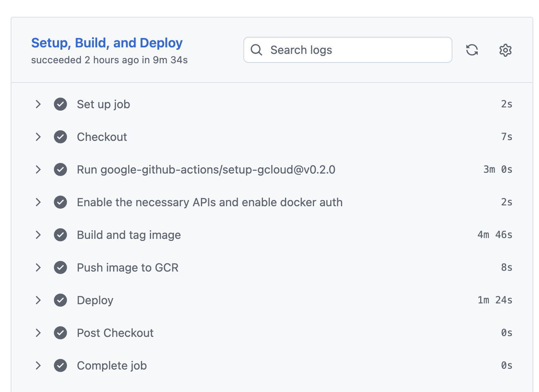This screenshot has height=392, width=539.
Task: Expand the Build and tag image step
Action: [x=38, y=235]
